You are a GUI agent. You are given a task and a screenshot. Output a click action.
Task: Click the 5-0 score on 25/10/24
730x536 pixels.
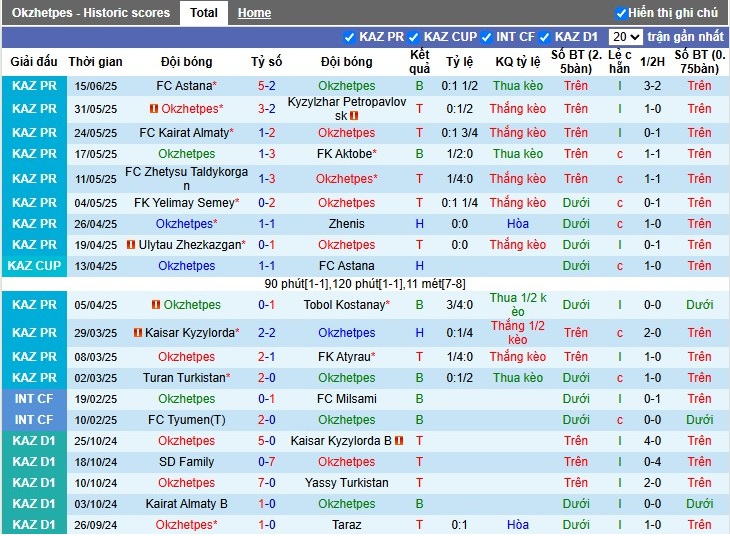(267, 441)
